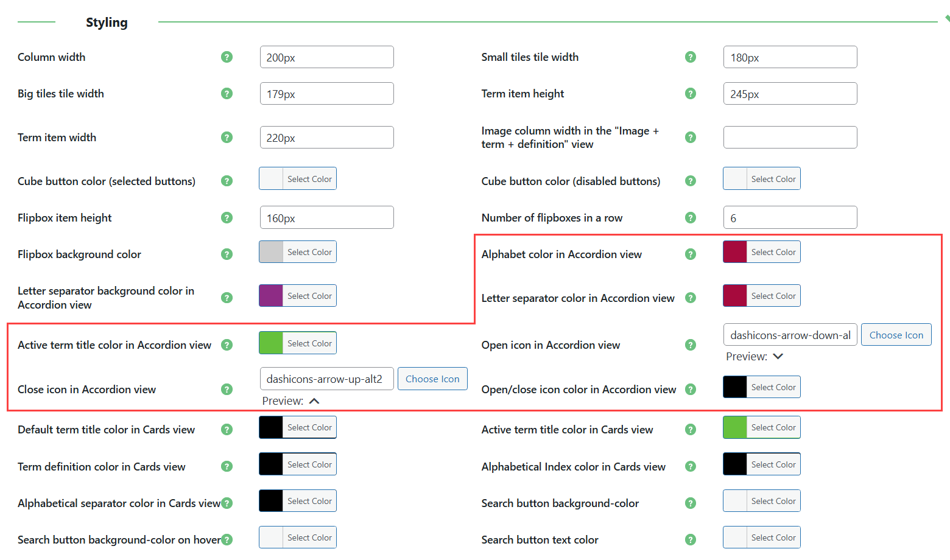This screenshot has height=560, width=950.
Task: Open help tooltip for Column width
Action: [227, 57]
